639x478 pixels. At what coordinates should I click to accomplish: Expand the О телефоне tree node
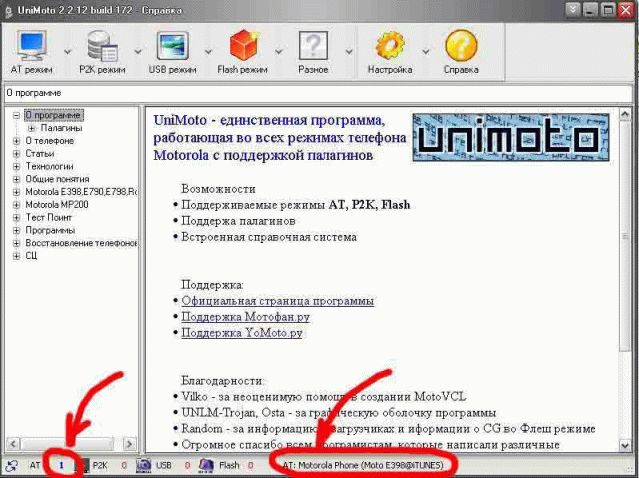(x=16, y=141)
